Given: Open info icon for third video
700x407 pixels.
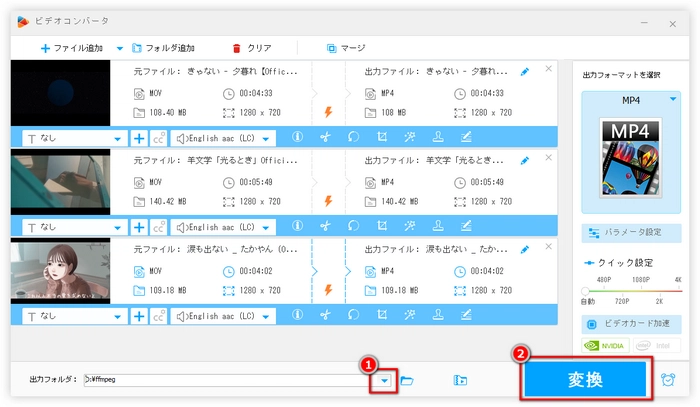Looking at the screenshot, I should [297, 315].
